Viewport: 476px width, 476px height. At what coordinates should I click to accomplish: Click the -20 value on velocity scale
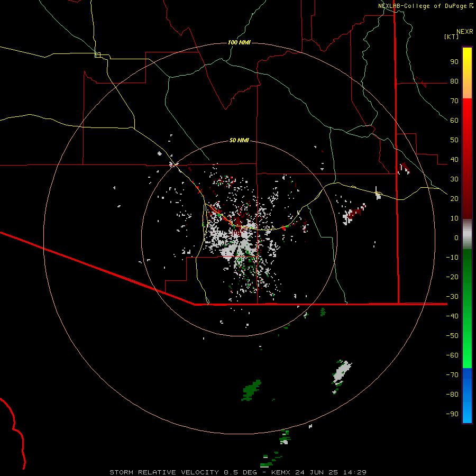pos(452,277)
